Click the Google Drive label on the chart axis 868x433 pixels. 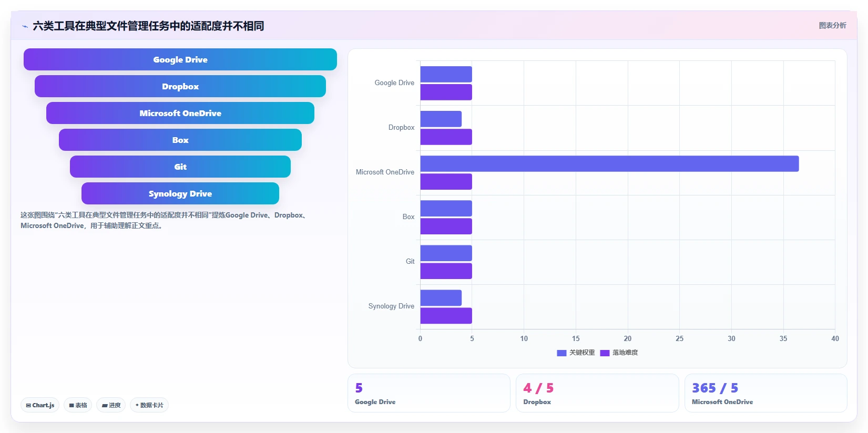pos(394,83)
